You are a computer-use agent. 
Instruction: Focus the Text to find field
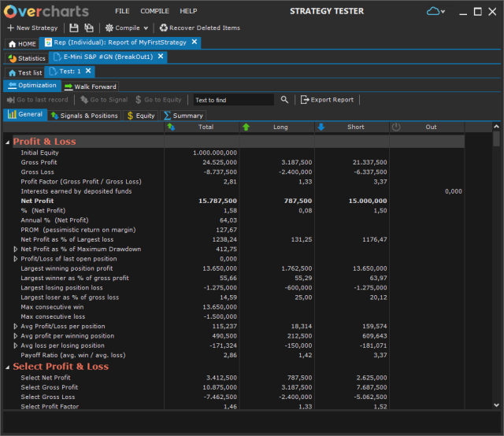coord(234,100)
